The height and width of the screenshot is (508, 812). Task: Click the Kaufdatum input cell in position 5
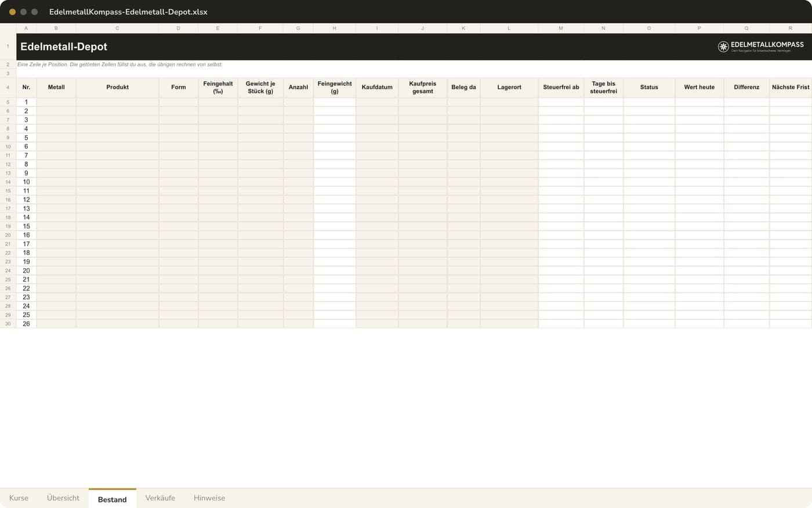(377, 138)
